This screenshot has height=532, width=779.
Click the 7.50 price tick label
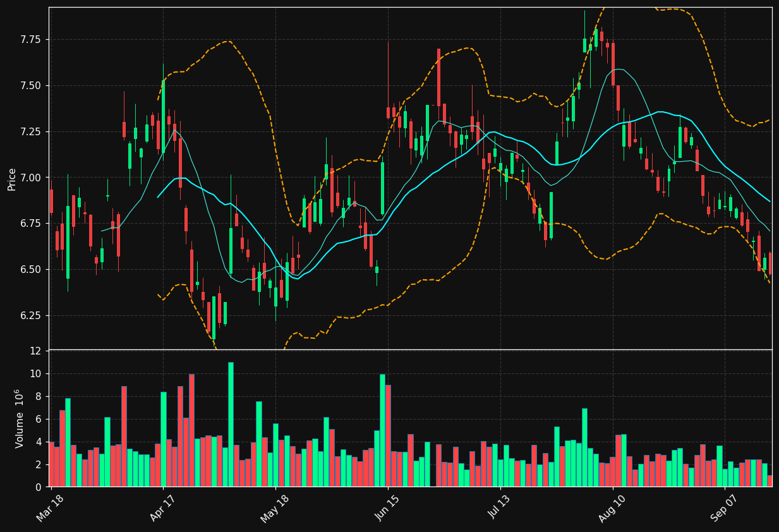[30, 86]
